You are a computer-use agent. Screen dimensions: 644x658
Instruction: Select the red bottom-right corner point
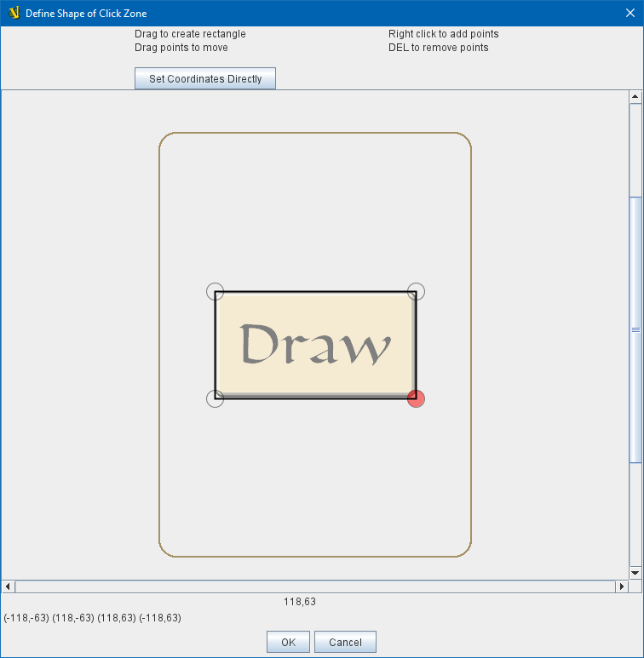(416, 398)
